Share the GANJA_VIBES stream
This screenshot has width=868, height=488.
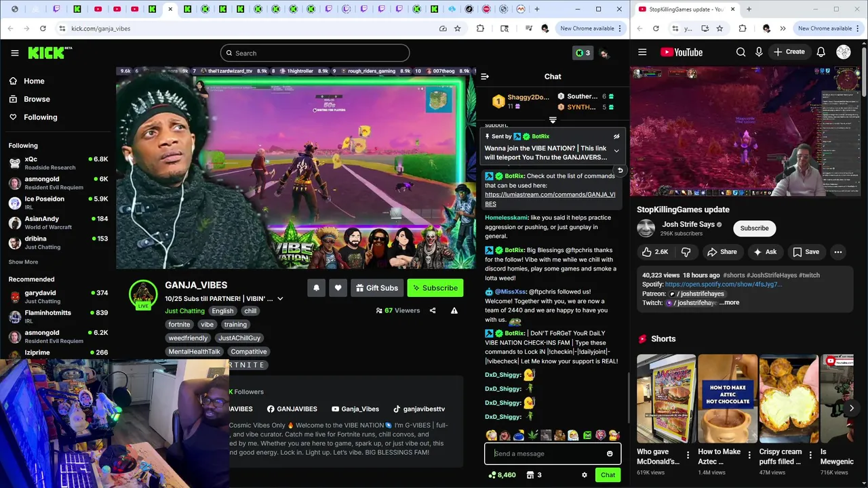[x=433, y=310]
